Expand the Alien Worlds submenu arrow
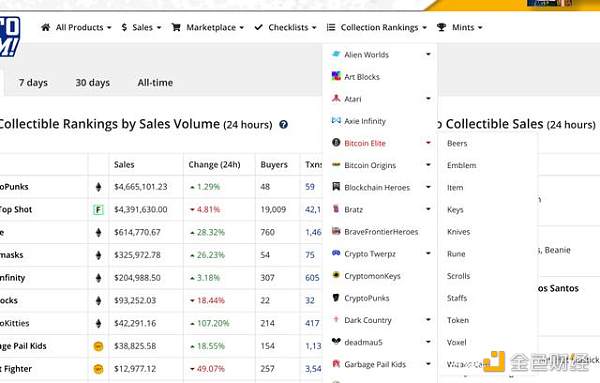This screenshot has height=383, width=600. [x=428, y=54]
